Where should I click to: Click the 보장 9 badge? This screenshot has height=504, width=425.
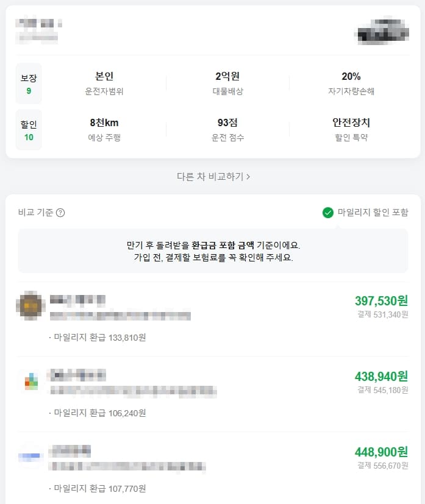29,82
